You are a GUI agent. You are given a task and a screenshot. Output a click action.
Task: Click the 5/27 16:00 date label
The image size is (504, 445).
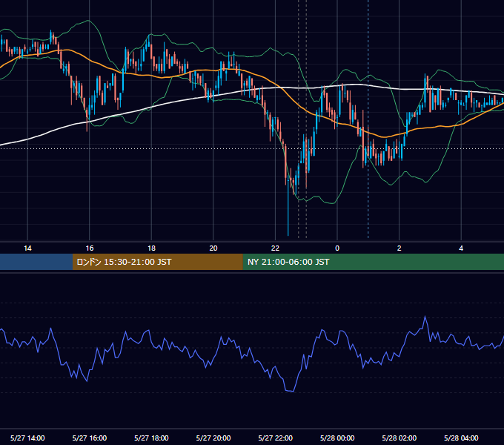(90, 438)
